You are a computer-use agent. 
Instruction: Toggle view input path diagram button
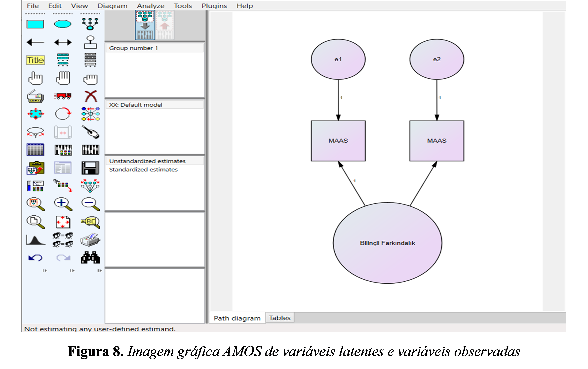[x=145, y=25]
